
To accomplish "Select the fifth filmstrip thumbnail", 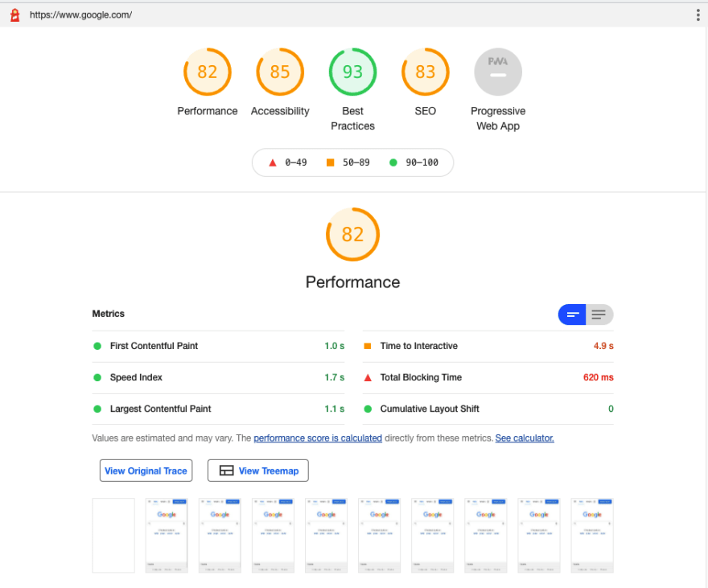I will coord(326,536).
